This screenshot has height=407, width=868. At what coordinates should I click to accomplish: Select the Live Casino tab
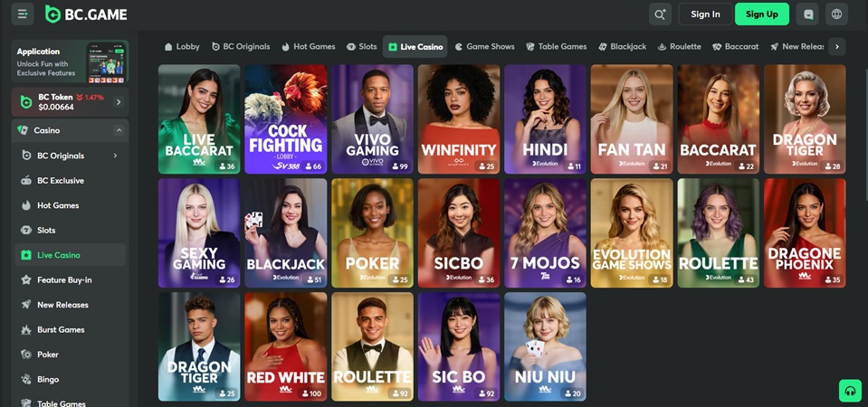click(415, 46)
